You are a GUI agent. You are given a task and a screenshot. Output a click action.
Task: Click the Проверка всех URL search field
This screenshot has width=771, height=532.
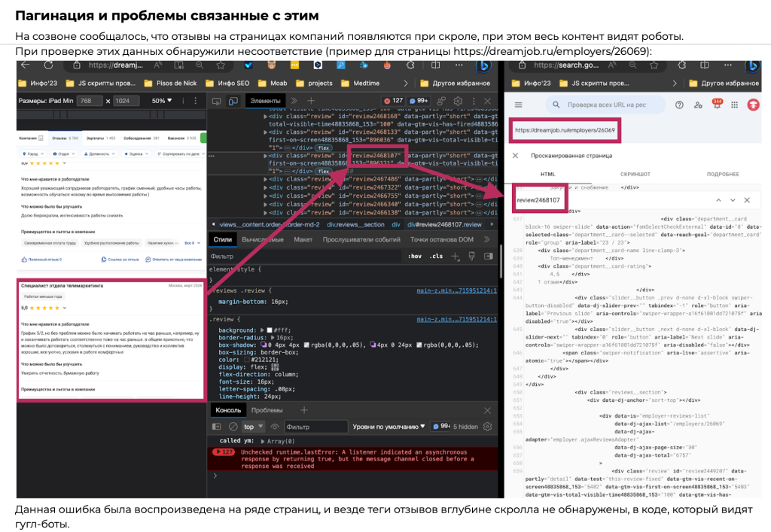606,105
